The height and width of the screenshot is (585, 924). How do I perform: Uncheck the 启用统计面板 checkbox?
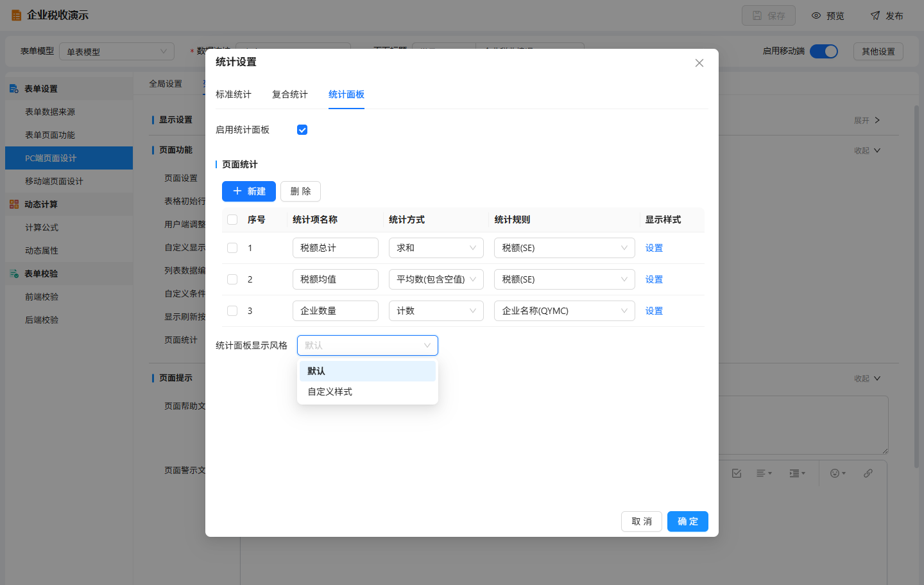pyautogui.click(x=302, y=130)
